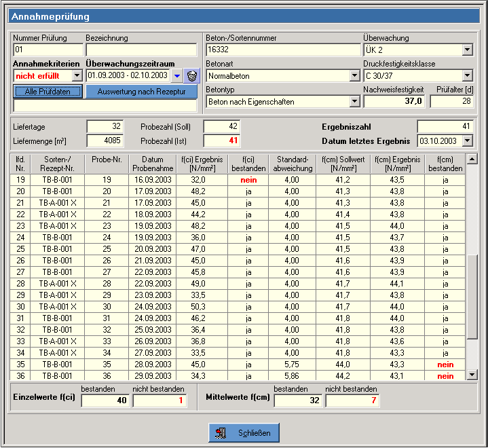Click the Nachweisfestigkeit value field
Viewport: 488px width, 448px height.
[x=394, y=101]
